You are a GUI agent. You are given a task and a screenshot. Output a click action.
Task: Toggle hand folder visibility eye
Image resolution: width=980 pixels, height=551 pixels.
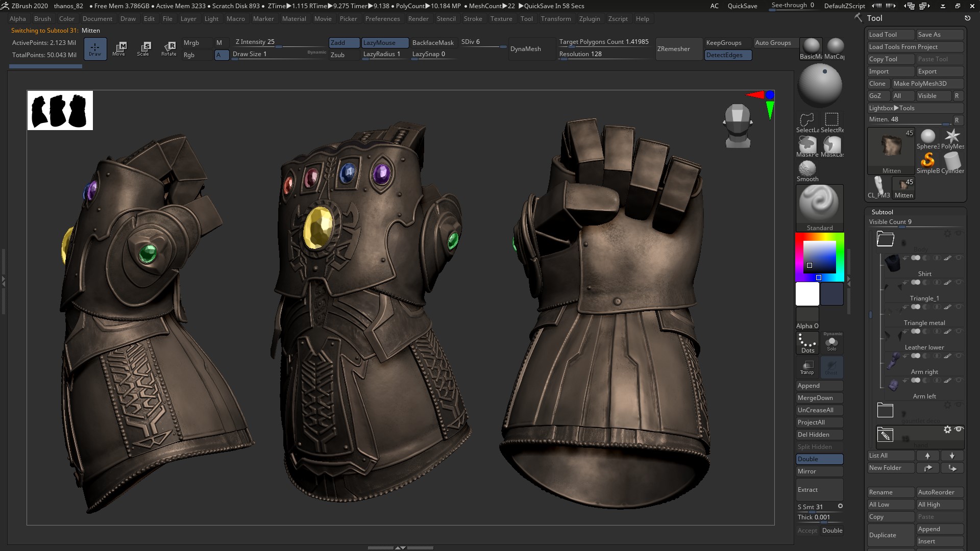[959, 429]
